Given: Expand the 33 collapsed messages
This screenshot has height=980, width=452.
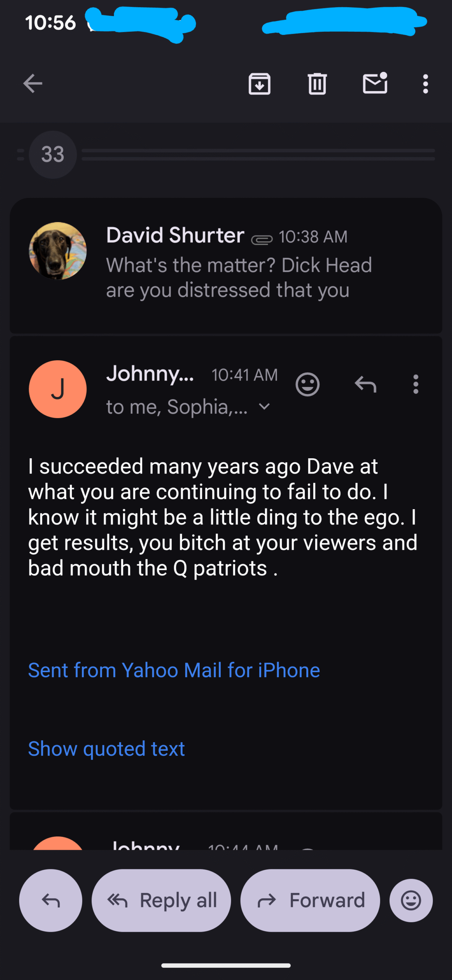Looking at the screenshot, I should 53,155.
